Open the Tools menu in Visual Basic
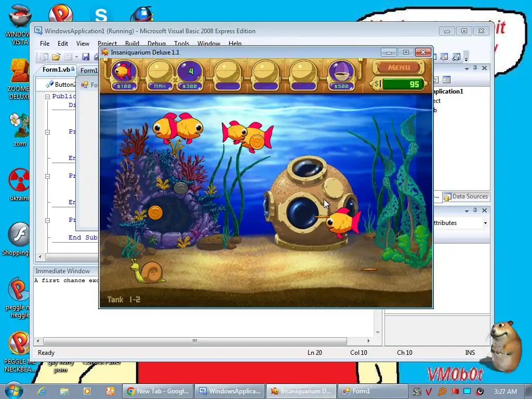 pos(181,44)
